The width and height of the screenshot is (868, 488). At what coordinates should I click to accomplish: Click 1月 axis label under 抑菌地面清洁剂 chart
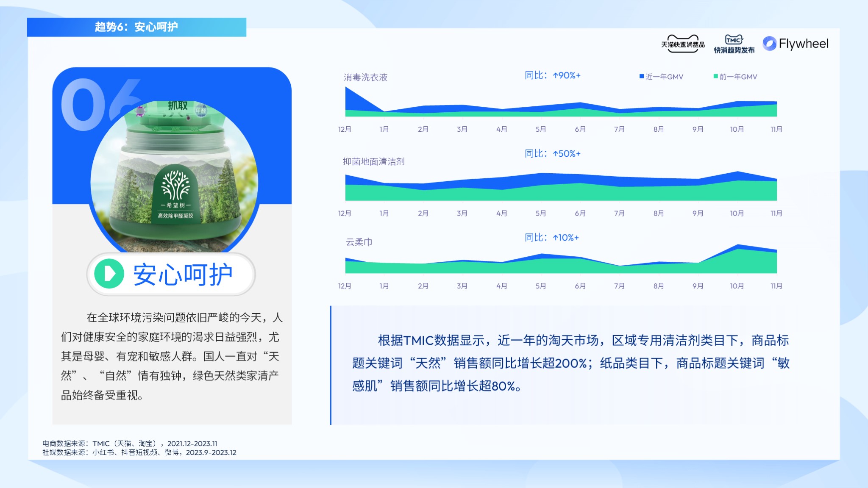384,213
